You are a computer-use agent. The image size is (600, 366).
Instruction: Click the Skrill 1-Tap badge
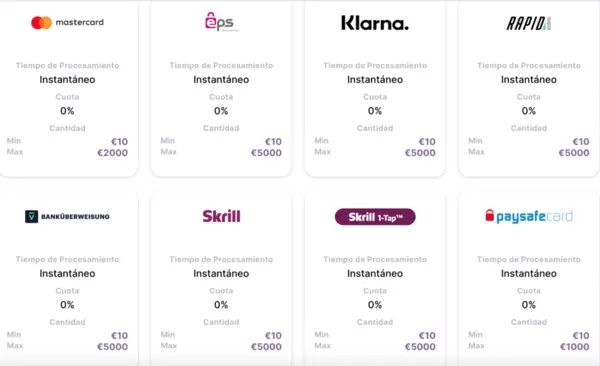(x=375, y=217)
